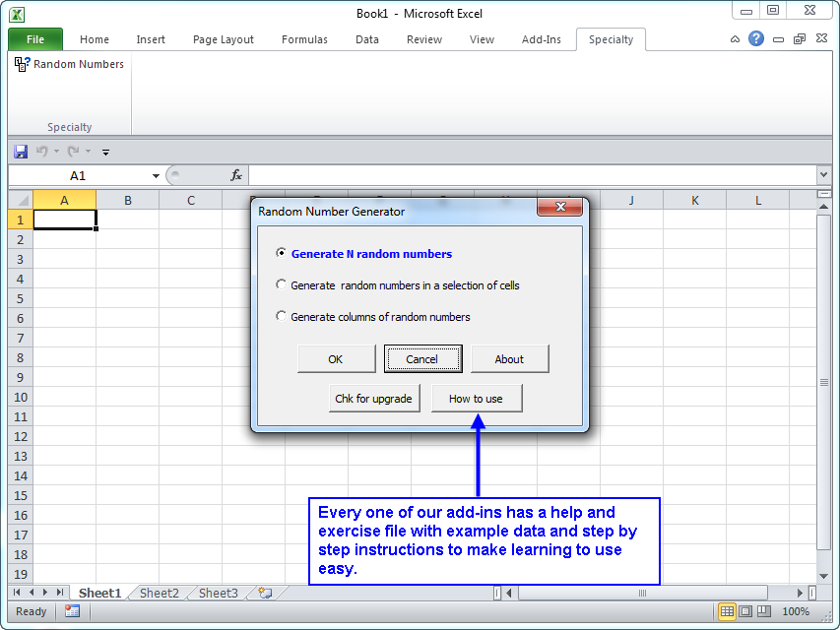Choose Generate random numbers in a selection of cells
This screenshot has height=630, width=840.
[x=281, y=283]
